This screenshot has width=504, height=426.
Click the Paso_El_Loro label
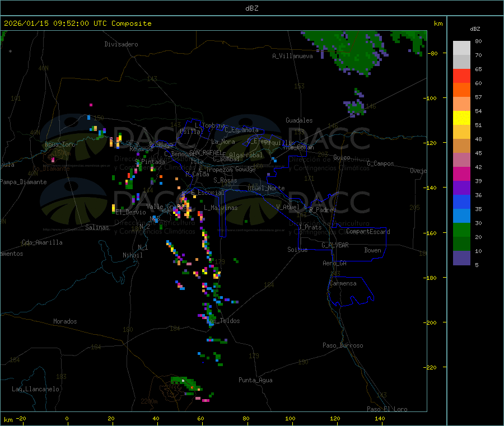[388, 409]
